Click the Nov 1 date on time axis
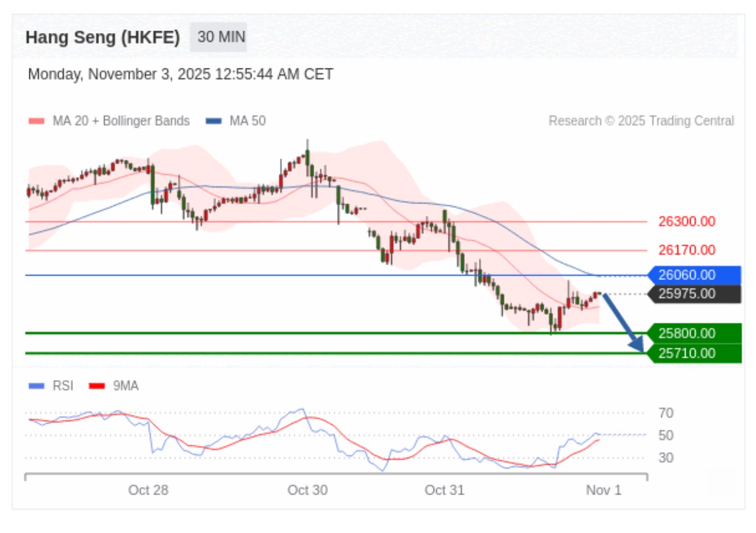Image resolution: width=756 pixels, height=533 pixels. pos(603,490)
